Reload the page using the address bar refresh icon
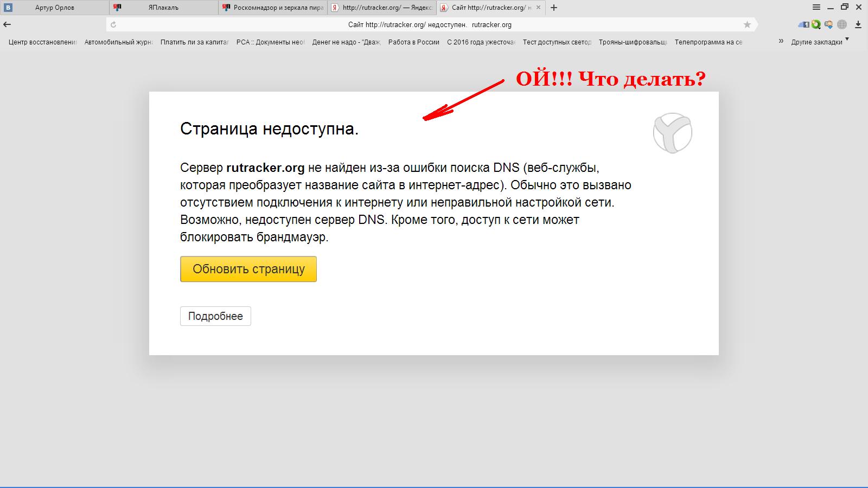This screenshot has height=488, width=868. pyautogui.click(x=113, y=24)
